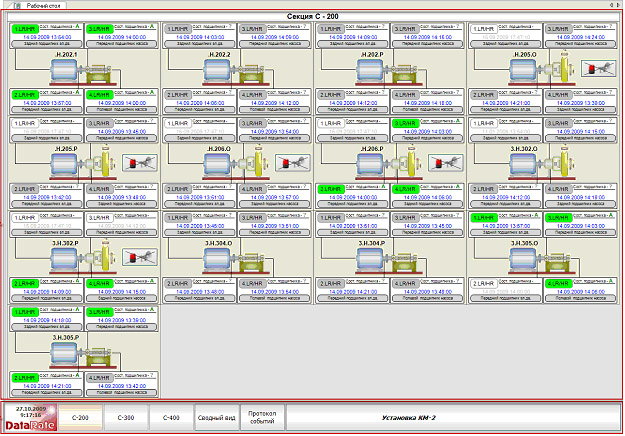Click white 1 LR/HR indicator of .Н.205.О
The height and width of the screenshot is (436, 625).
click(484, 29)
